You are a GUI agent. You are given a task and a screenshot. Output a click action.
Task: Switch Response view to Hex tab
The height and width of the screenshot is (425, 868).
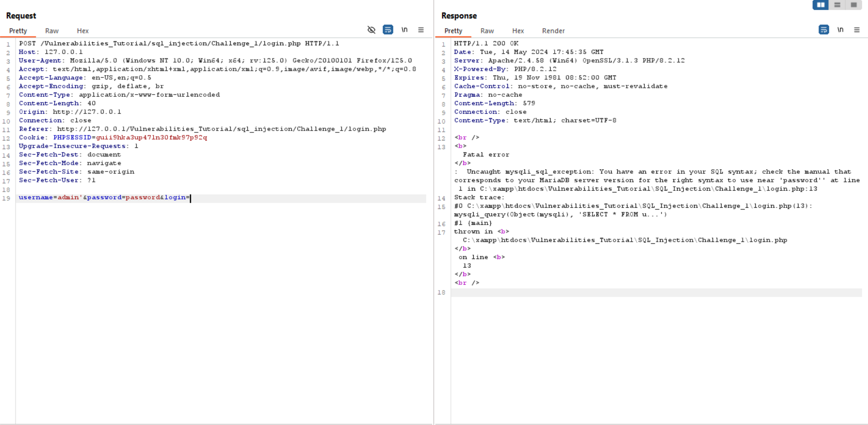point(518,31)
